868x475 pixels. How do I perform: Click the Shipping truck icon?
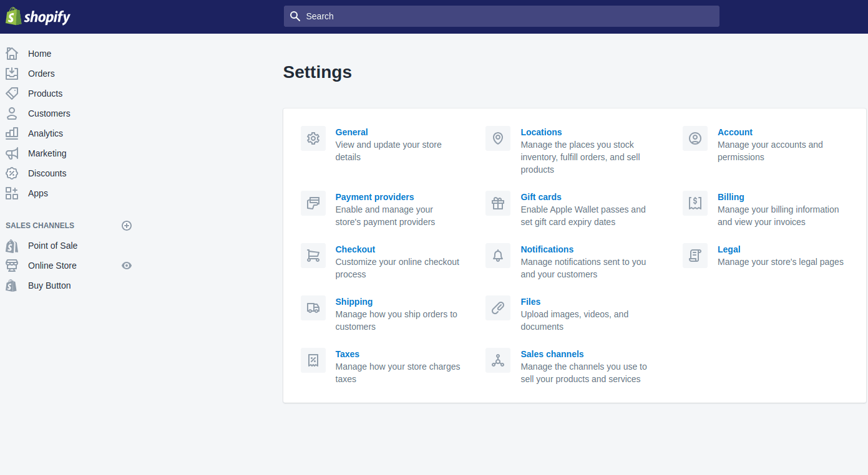tap(313, 308)
